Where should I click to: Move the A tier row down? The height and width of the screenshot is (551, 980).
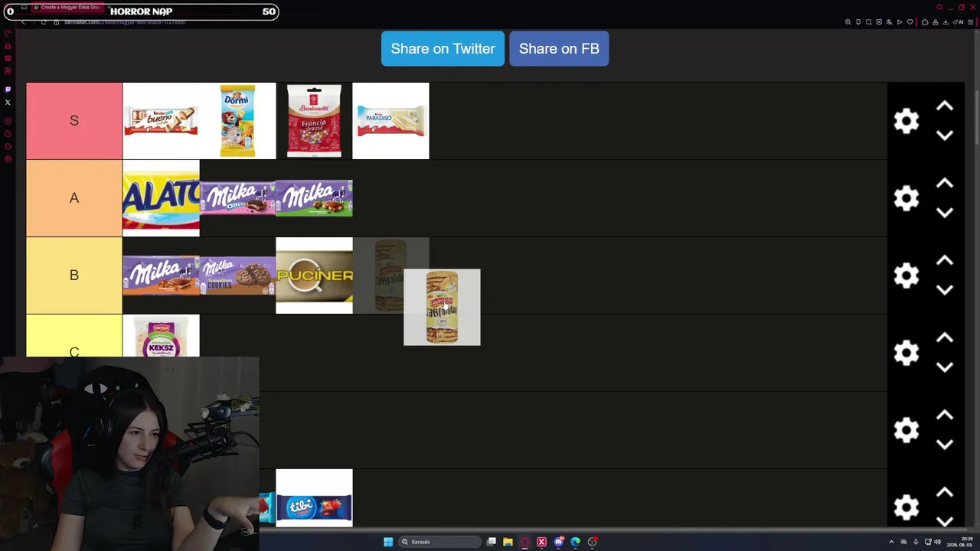pos(945,213)
